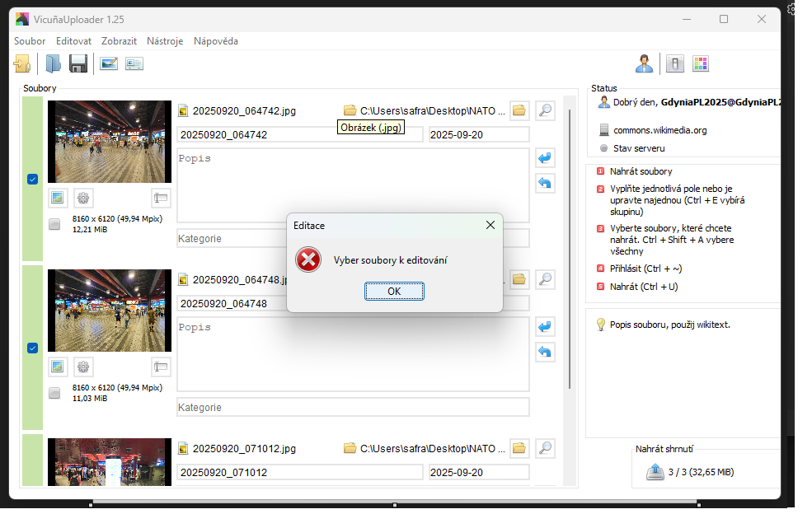Viewport: 812px width, 514px height.
Task: Click magnifier button for 20250920_071012.jpg row
Action: coord(545,448)
